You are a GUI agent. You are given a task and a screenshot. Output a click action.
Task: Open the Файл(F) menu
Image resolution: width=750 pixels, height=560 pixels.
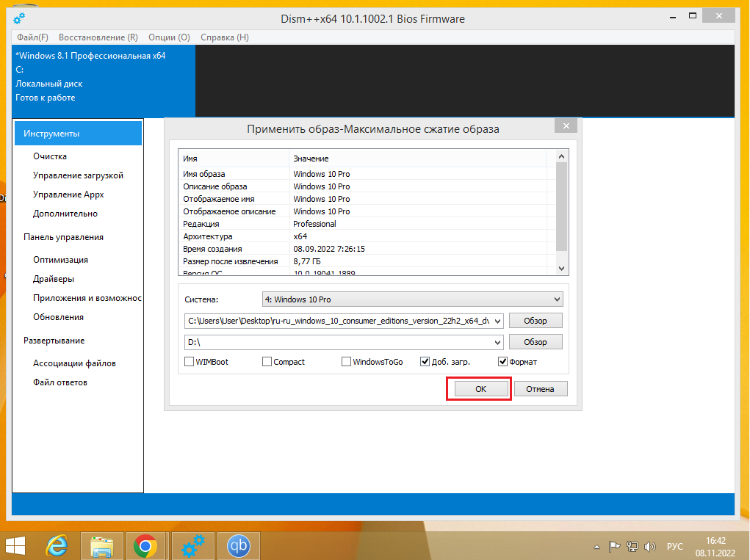tap(32, 37)
